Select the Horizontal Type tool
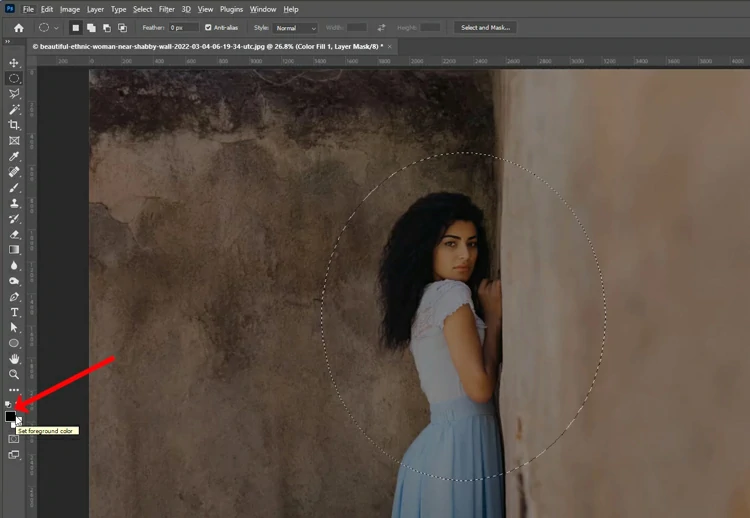The image size is (750, 518). pyautogui.click(x=14, y=312)
